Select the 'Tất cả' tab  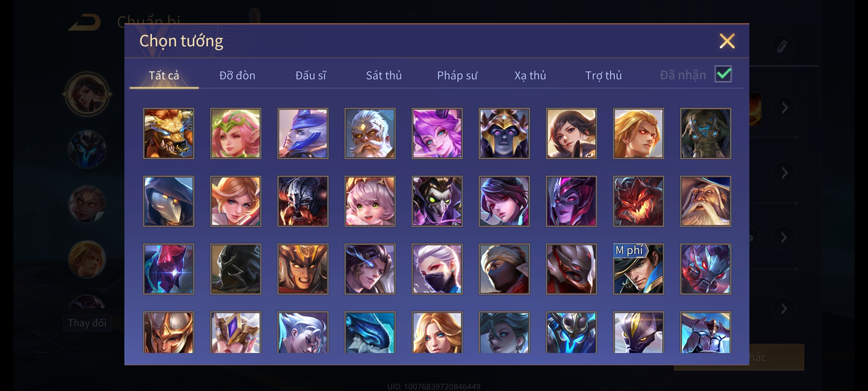tap(164, 75)
